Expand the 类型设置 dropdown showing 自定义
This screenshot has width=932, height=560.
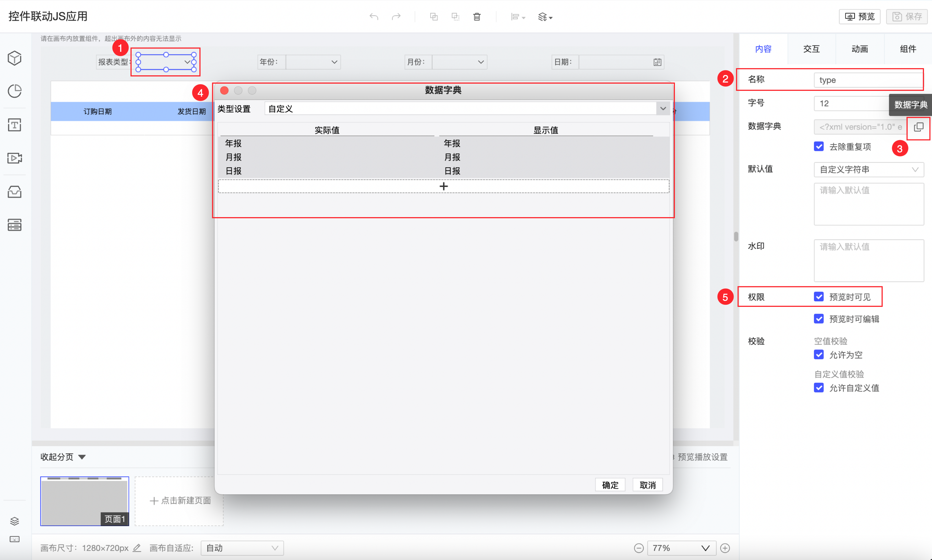pyautogui.click(x=663, y=109)
